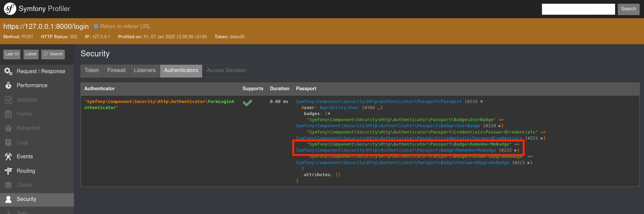
Task: Open the Exception panel
Action: coord(37,128)
